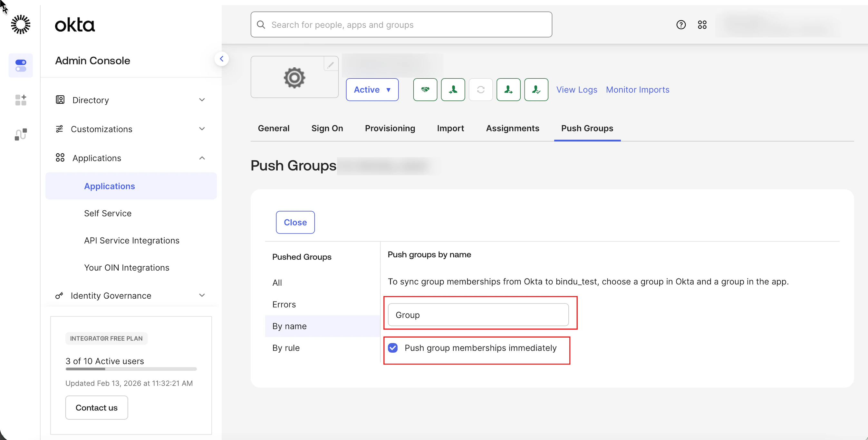Open the workflows icon in left rail

(x=21, y=134)
